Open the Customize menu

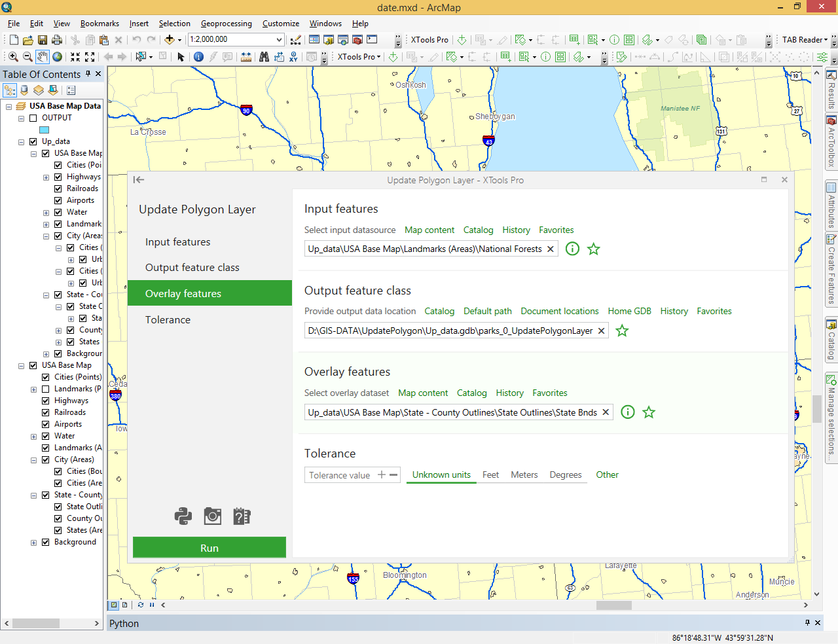tap(281, 24)
